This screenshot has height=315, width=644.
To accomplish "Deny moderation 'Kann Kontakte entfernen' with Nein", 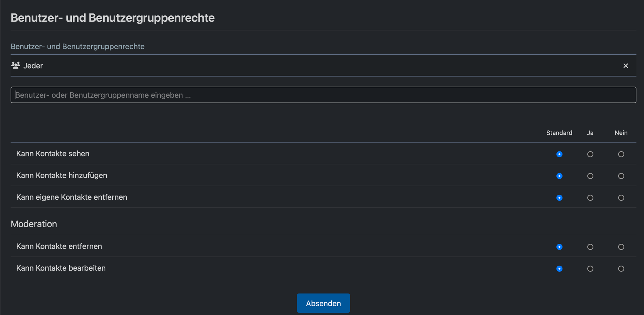I will [x=621, y=247].
